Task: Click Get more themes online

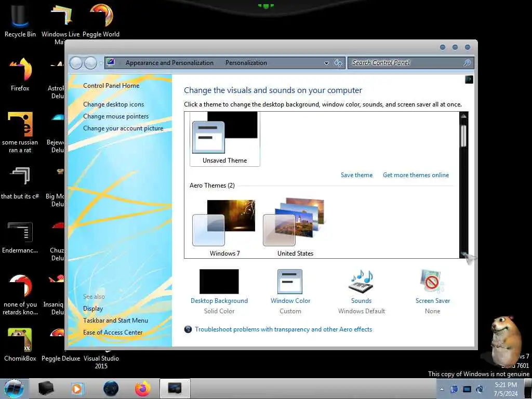Action: point(416,175)
